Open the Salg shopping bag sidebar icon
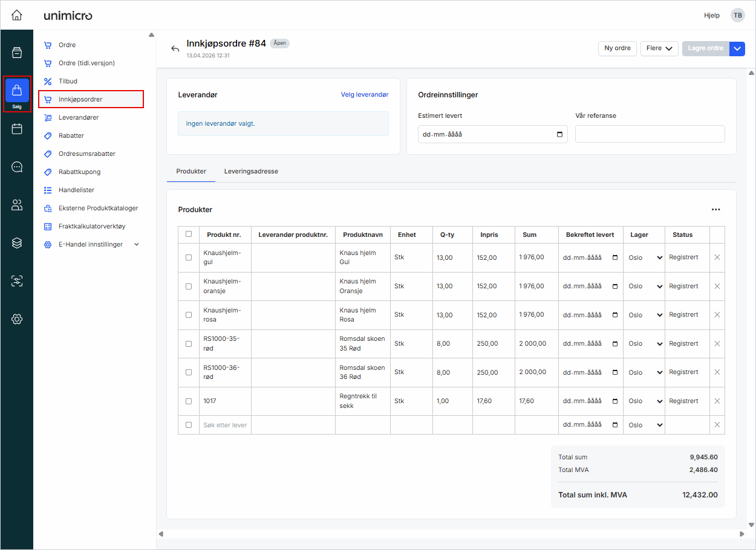This screenshot has height=550, width=756. [17, 93]
